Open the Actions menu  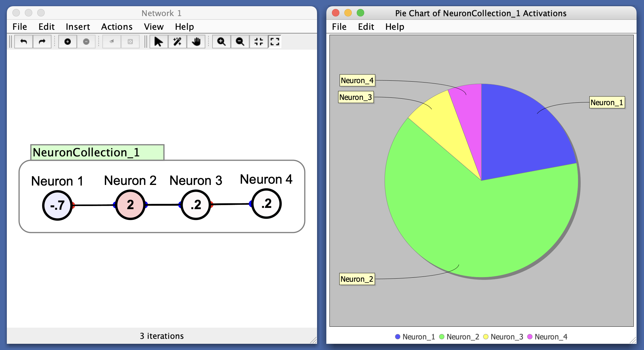tap(117, 27)
